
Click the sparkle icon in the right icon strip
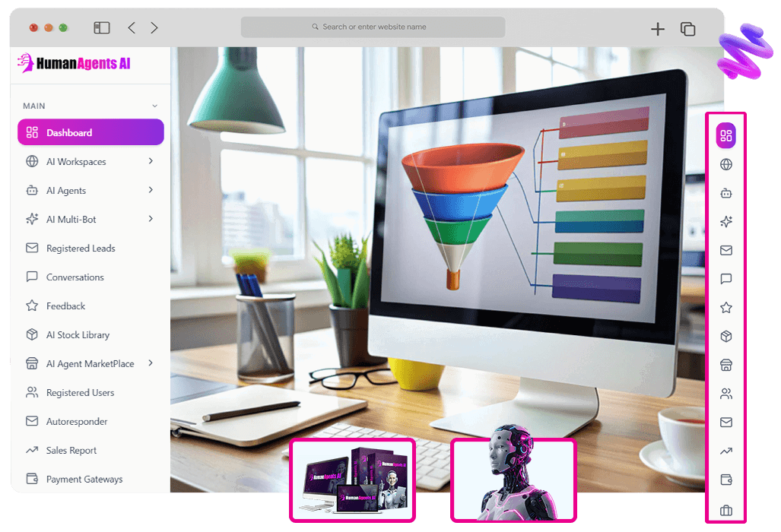(x=725, y=222)
